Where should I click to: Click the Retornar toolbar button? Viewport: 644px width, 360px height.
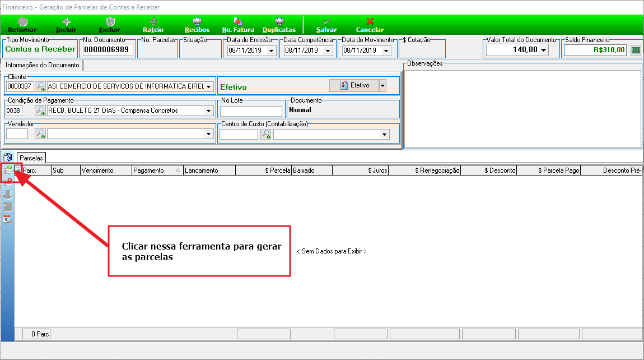coord(22,25)
